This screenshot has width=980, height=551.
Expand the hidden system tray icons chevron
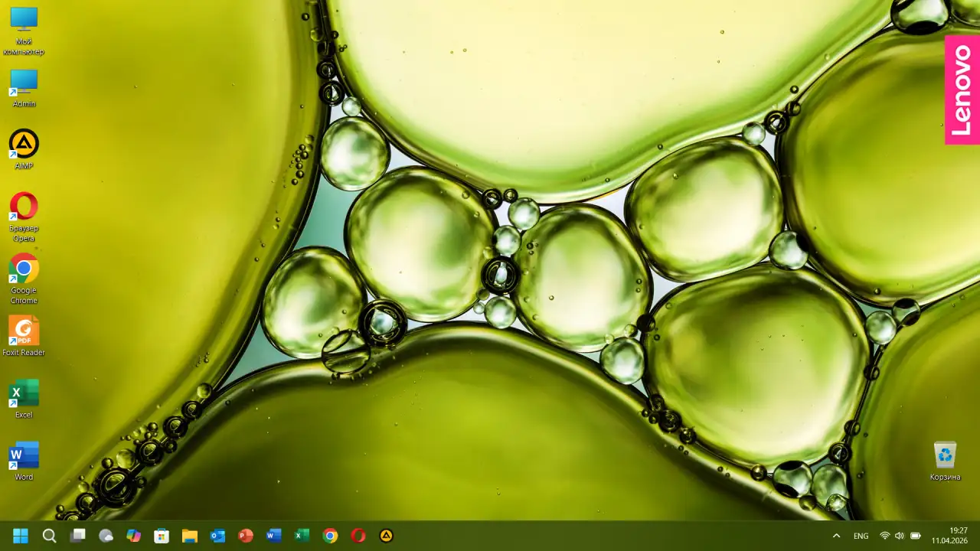(x=836, y=536)
